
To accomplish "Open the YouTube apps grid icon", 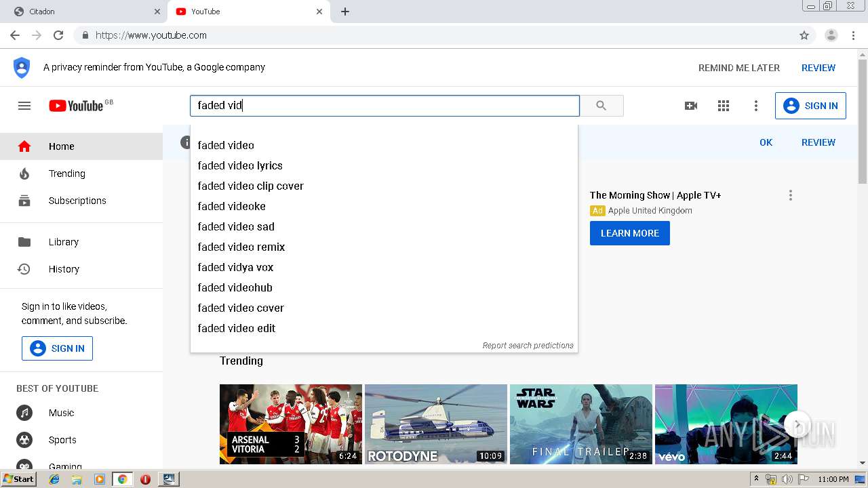I will pyautogui.click(x=724, y=106).
